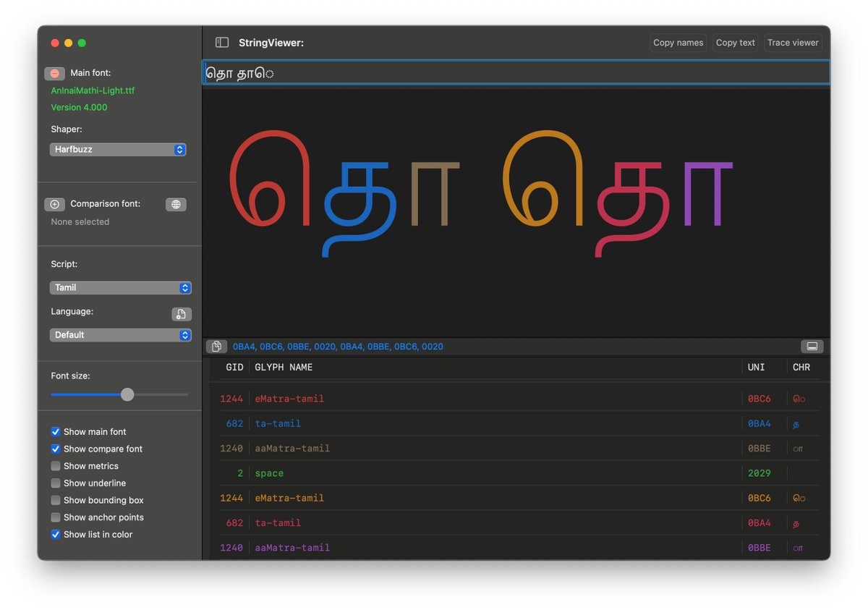Select the brown aaMatra-tamil row

pyautogui.click(x=519, y=449)
